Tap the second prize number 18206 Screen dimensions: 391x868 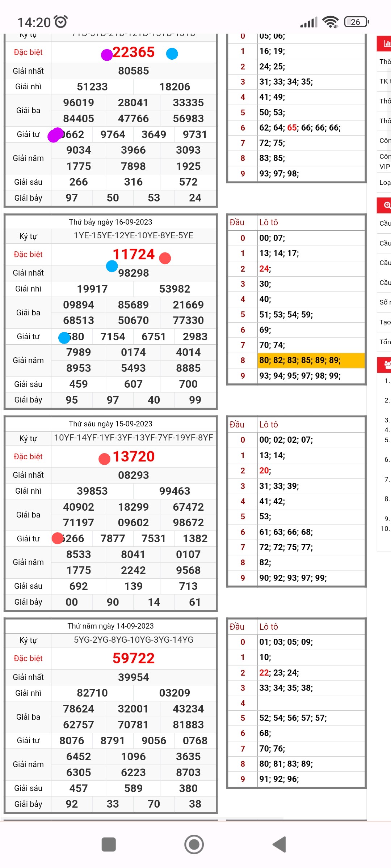(175, 87)
